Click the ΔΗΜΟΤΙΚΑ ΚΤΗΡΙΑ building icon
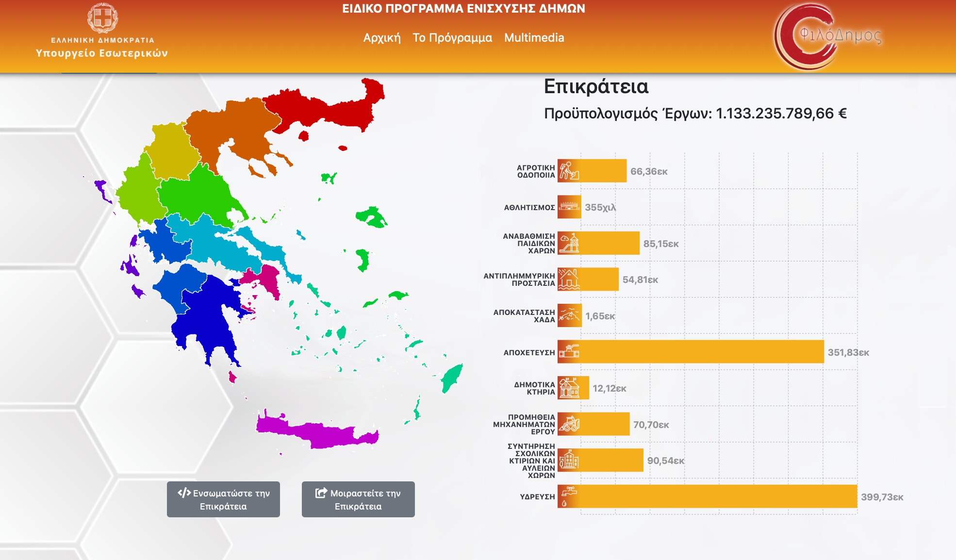 click(569, 388)
